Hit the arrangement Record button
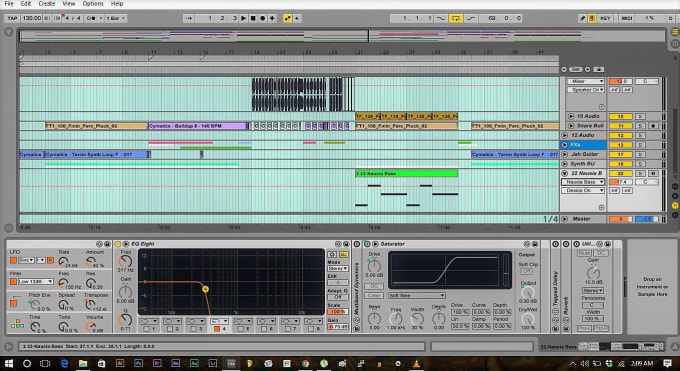 262,18
